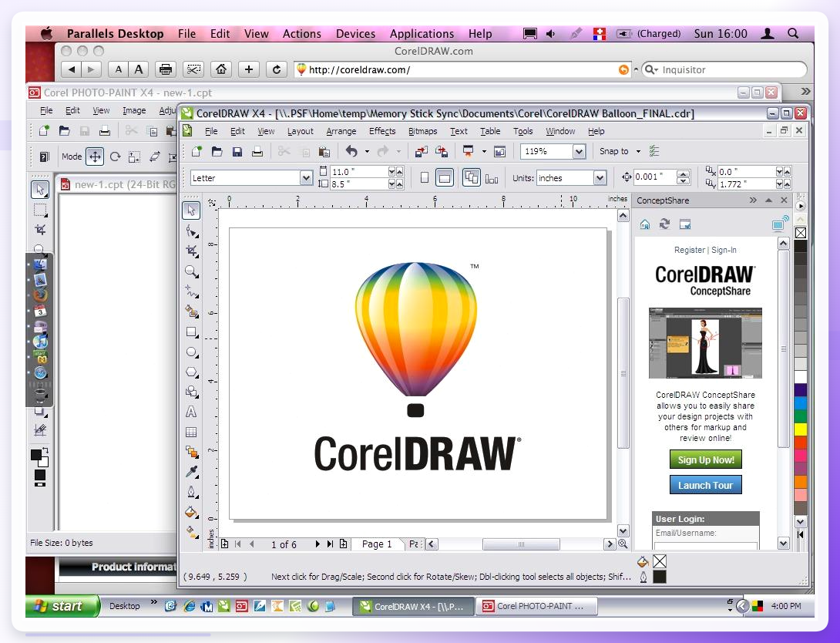
Task: Select the Smart Fill tool in CorelDRAW
Action: [191, 311]
